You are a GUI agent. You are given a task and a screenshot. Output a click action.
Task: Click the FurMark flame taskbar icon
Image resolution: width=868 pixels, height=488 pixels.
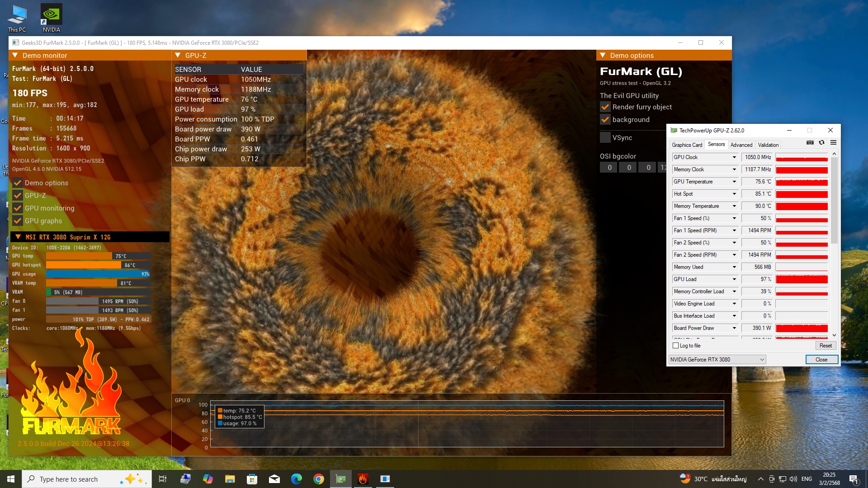[363, 479]
